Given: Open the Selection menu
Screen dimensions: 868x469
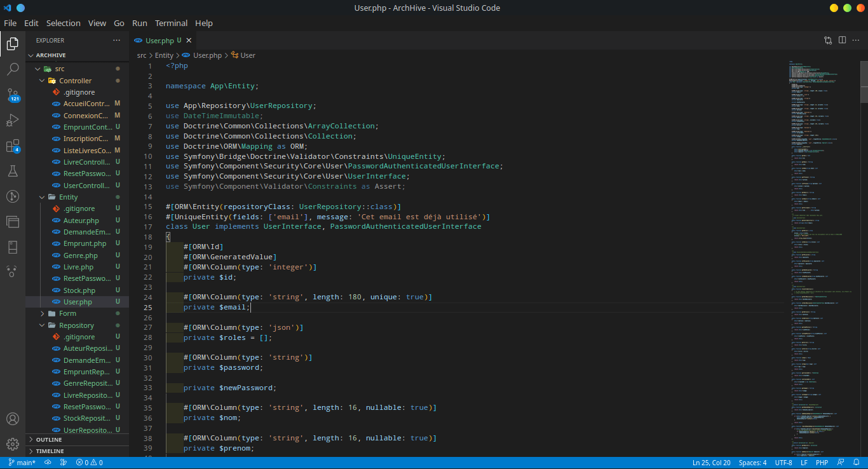Looking at the screenshot, I should pos(63,23).
